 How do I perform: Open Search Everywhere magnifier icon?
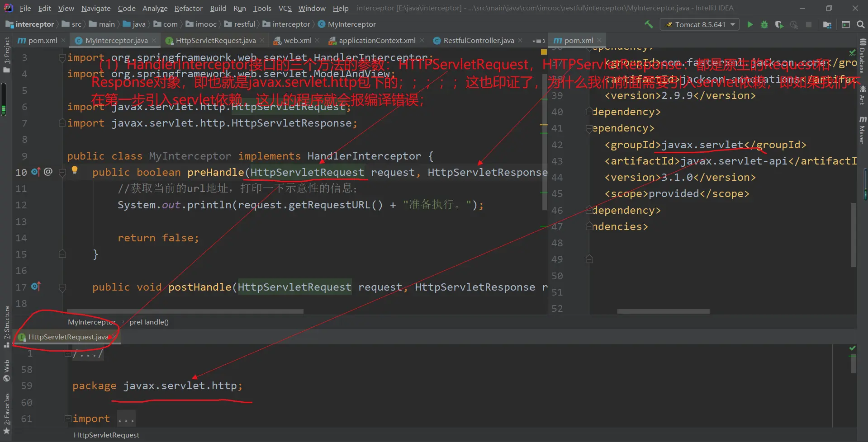[860, 24]
